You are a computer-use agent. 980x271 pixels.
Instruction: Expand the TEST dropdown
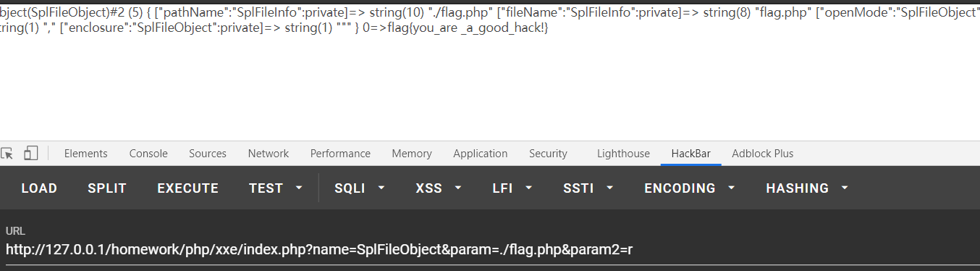pos(276,188)
